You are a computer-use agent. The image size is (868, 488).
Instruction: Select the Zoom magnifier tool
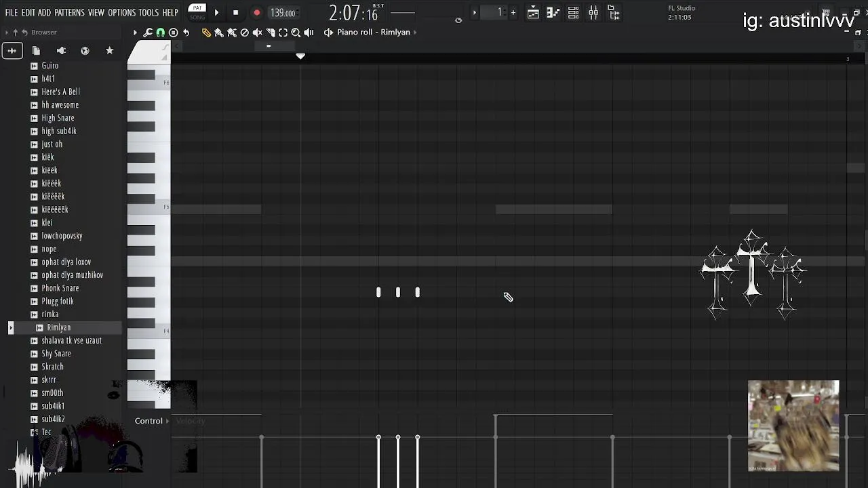point(296,33)
